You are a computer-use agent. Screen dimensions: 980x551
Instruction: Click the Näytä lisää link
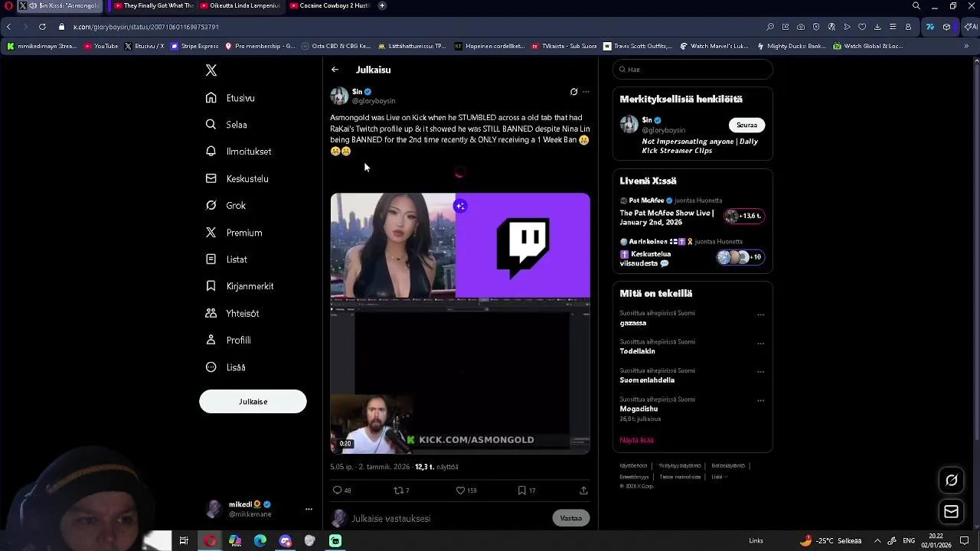637,440
